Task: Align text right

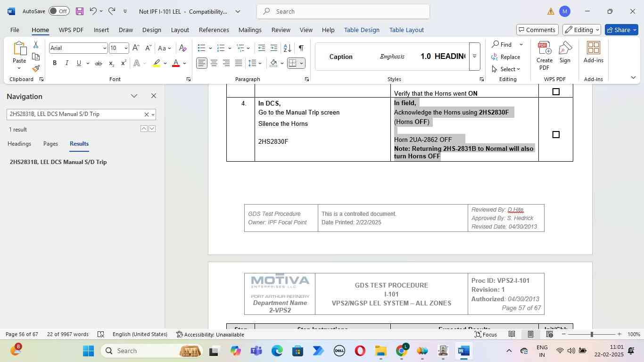Action: (226, 63)
